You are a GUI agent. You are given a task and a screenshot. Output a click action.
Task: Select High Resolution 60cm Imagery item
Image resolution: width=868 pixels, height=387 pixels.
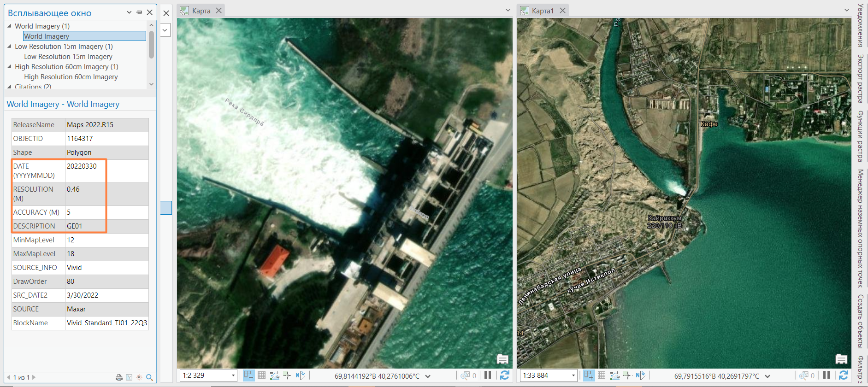(x=71, y=77)
